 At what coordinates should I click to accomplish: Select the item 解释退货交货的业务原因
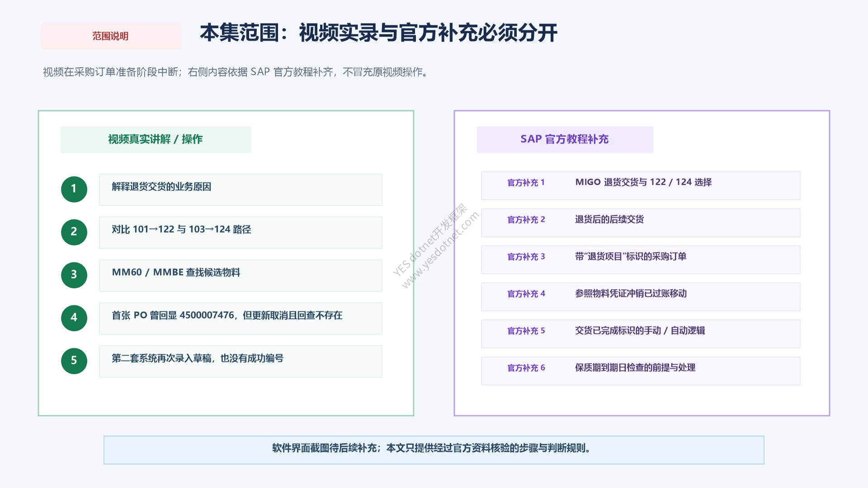[x=241, y=190]
